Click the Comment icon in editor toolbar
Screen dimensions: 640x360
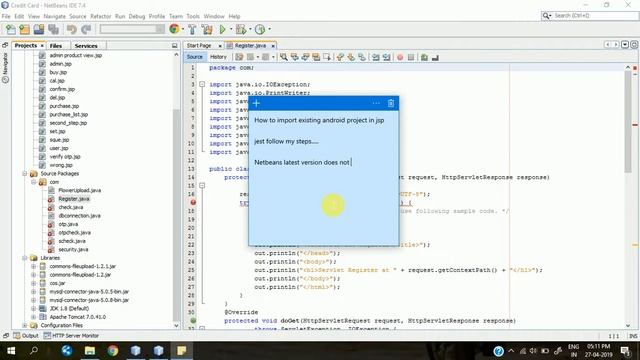pyautogui.click(x=424, y=58)
